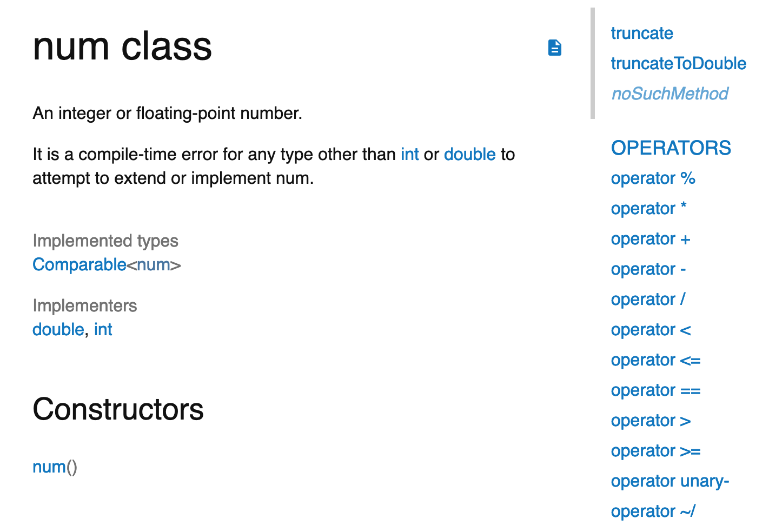Open the double link in description
This screenshot has height=532, width=769.
(469, 155)
